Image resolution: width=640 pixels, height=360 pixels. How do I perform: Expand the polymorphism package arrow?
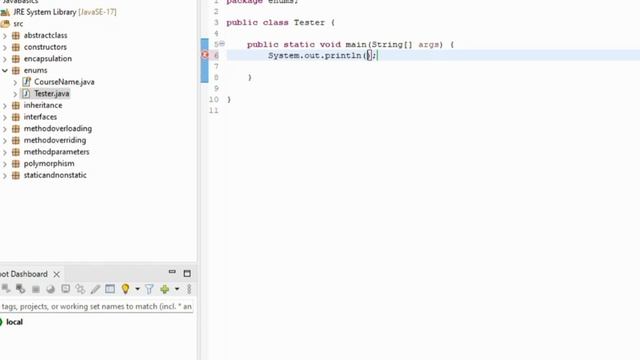5,164
